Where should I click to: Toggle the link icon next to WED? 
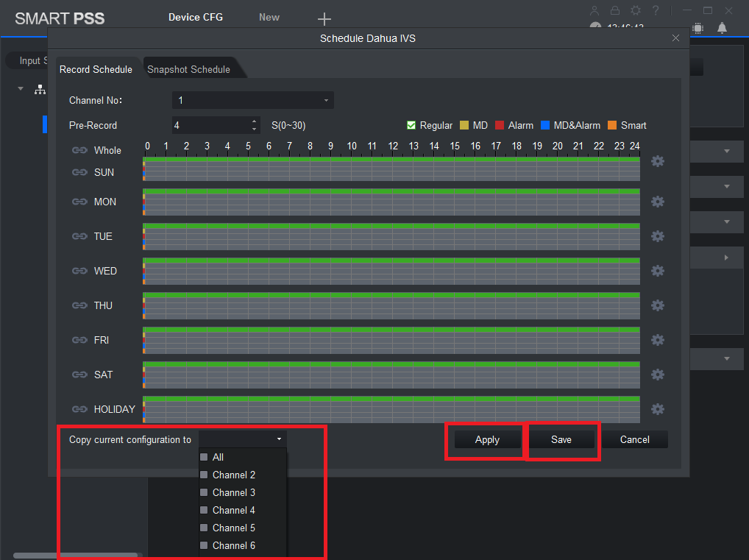(x=79, y=271)
